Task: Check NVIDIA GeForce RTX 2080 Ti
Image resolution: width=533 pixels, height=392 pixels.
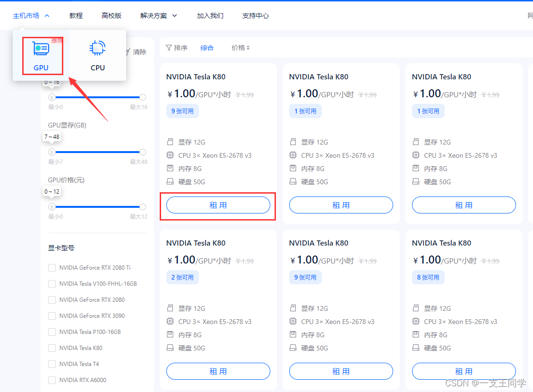Action: 52,268
